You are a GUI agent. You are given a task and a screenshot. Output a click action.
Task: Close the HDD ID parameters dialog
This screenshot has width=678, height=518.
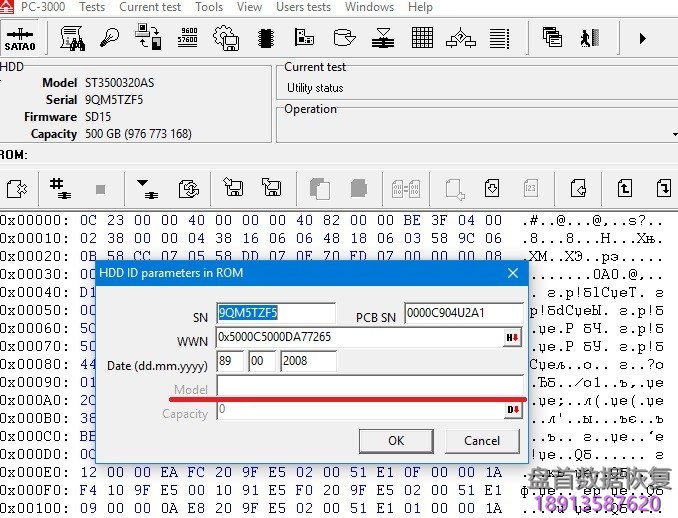click(513, 273)
